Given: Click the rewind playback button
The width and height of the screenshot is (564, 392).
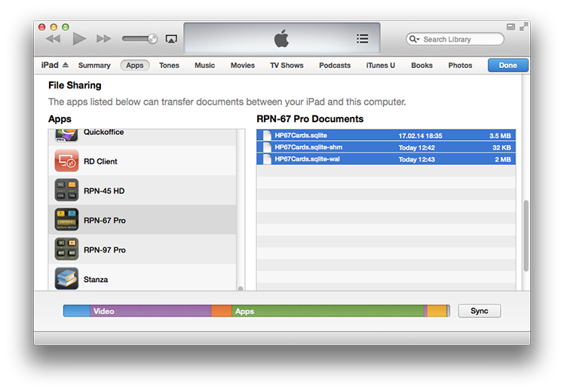Looking at the screenshot, I should click(x=54, y=39).
